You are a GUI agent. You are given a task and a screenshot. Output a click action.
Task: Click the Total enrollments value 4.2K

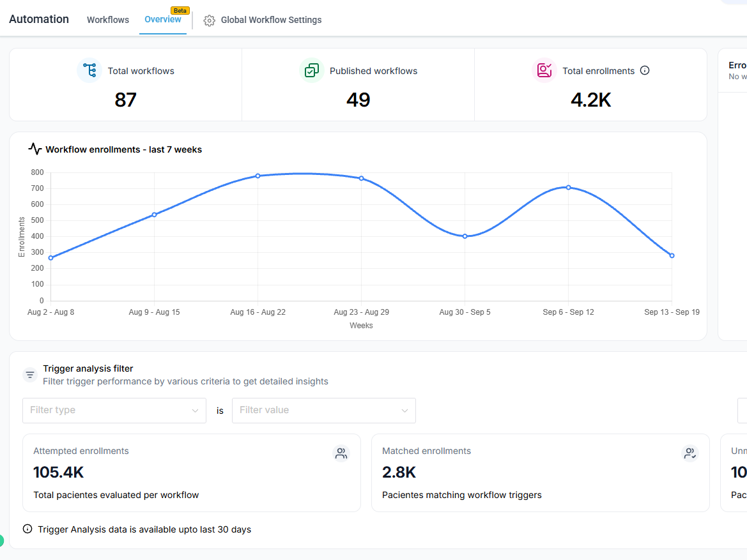click(590, 100)
